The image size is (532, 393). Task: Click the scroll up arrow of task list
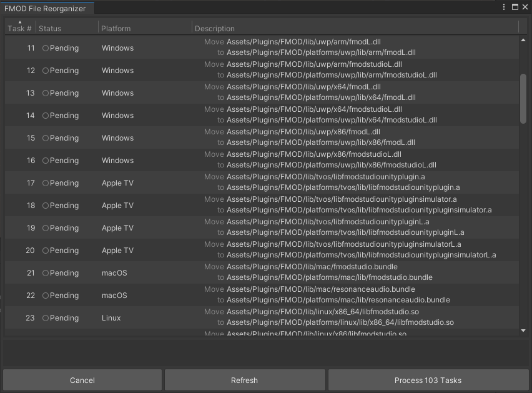pyautogui.click(x=523, y=41)
